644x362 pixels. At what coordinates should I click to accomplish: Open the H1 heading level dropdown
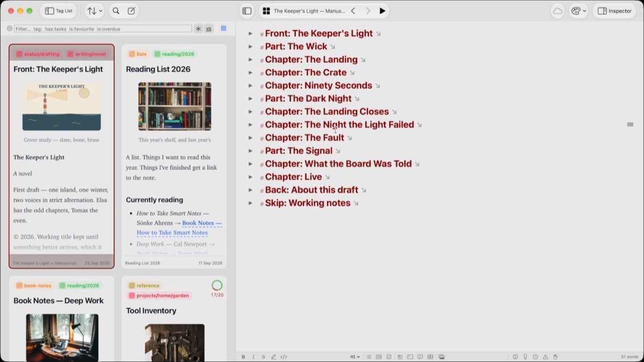point(355,357)
